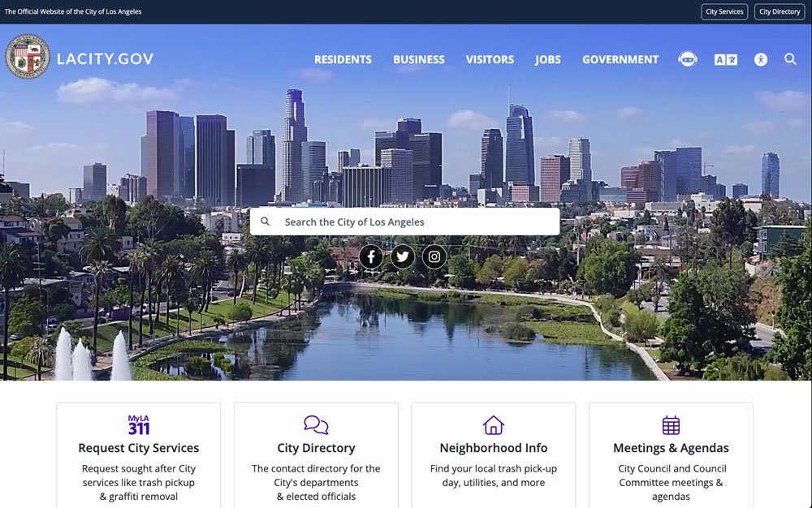Open the language translate icon
This screenshot has width=812, height=508.
(x=725, y=59)
